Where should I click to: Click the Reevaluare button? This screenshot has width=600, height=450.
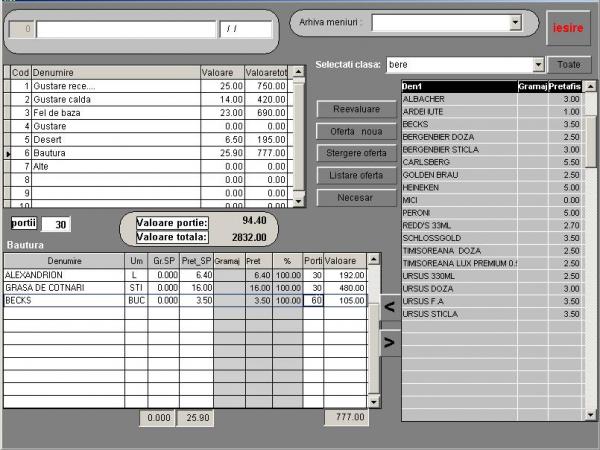pyautogui.click(x=356, y=109)
